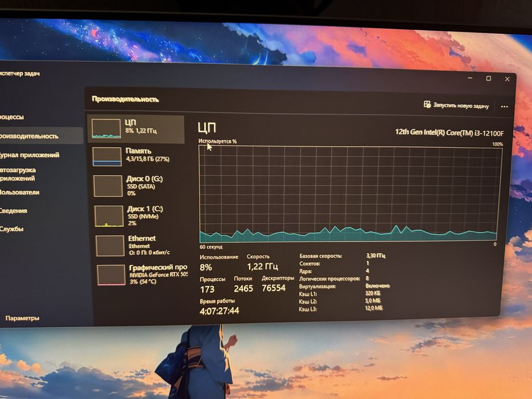
Task: Click the 60 секунд graph label
Action: [x=211, y=247]
